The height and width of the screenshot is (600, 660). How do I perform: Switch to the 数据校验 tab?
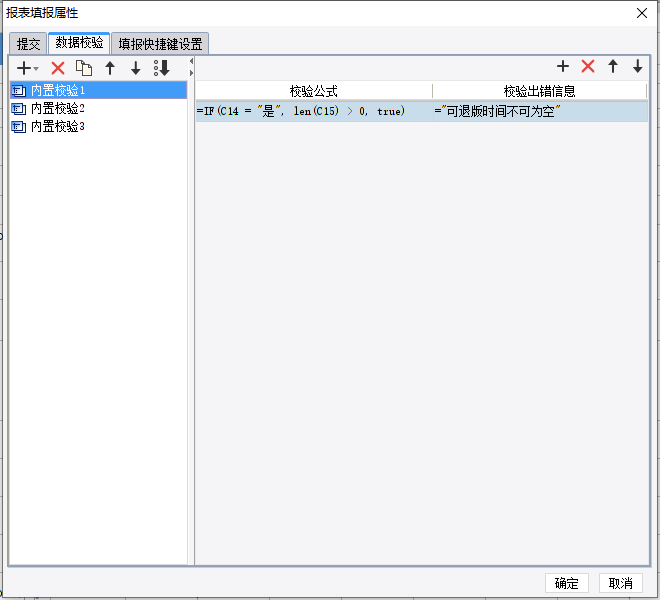pos(79,43)
